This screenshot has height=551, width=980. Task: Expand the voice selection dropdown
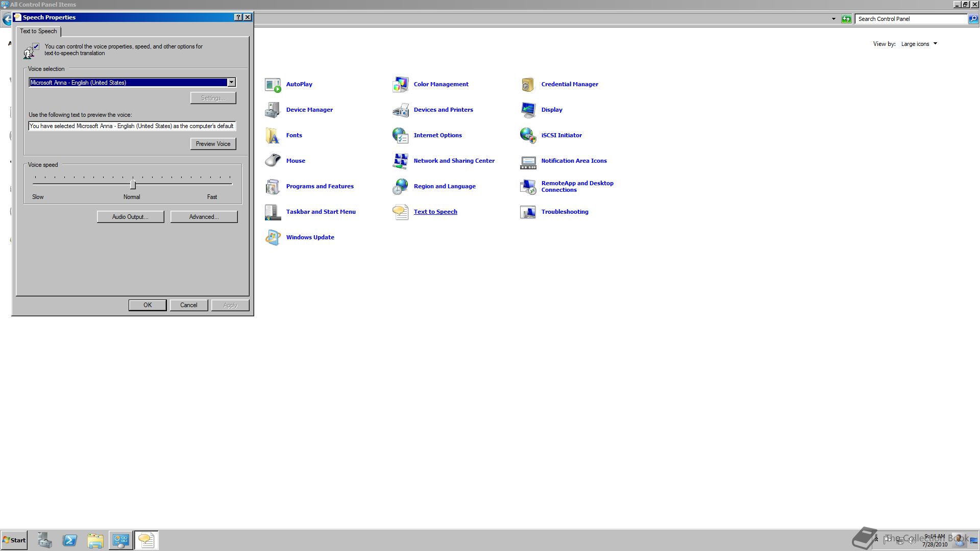231,82
